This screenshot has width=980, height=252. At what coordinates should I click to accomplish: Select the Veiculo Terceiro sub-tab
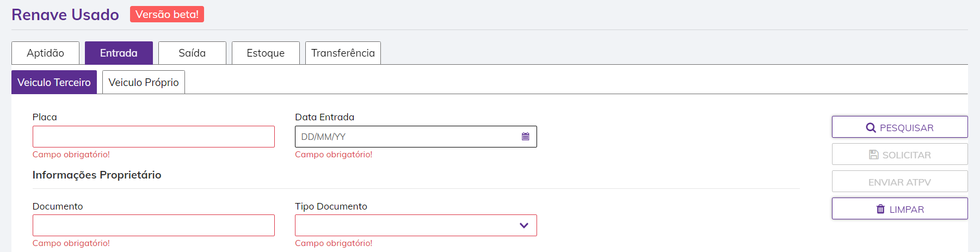click(54, 82)
